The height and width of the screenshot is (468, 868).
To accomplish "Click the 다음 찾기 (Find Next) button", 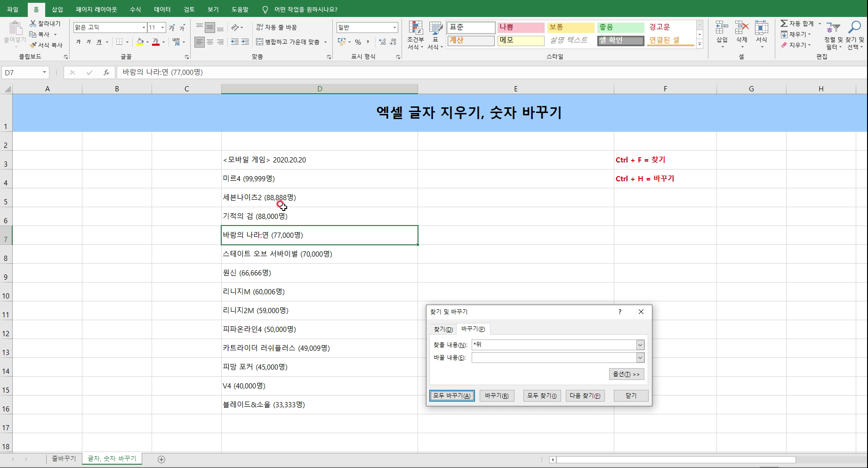I will point(585,396).
